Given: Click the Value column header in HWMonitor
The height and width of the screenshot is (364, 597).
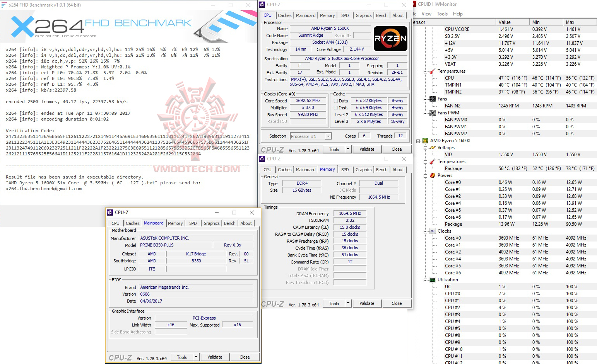Looking at the screenshot, I should tap(512, 22).
